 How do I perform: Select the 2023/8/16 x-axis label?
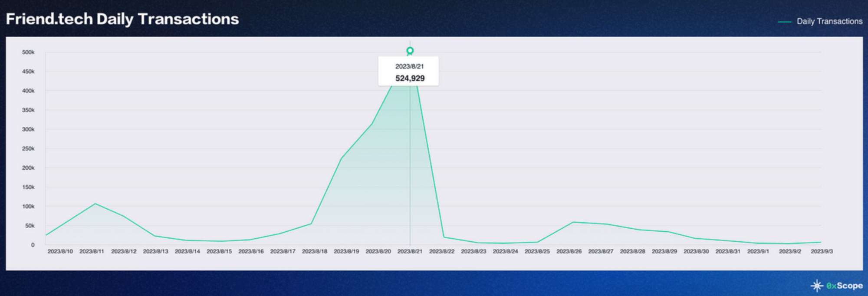251,251
